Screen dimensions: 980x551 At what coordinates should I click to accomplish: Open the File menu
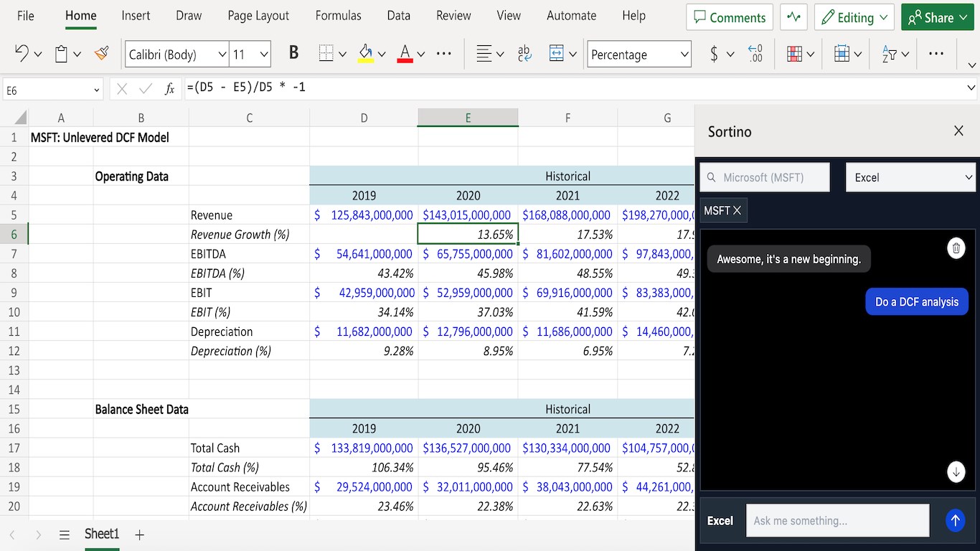pyautogui.click(x=25, y=16)
